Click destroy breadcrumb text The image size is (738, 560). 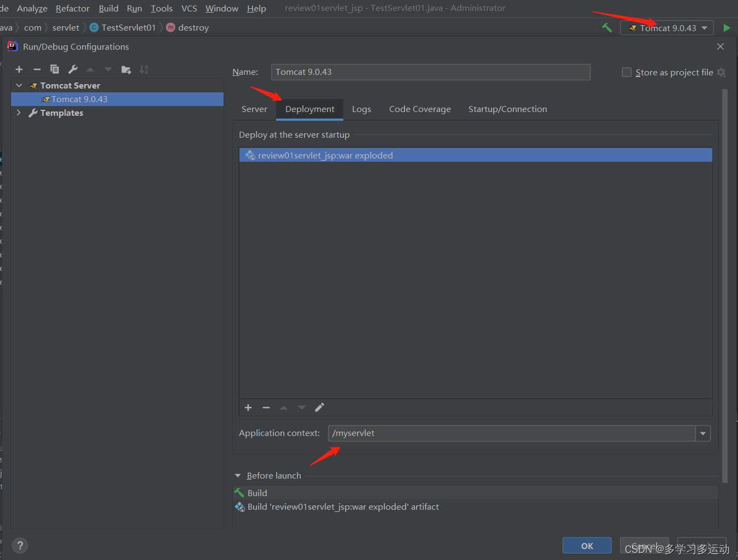tap(194, 27)
